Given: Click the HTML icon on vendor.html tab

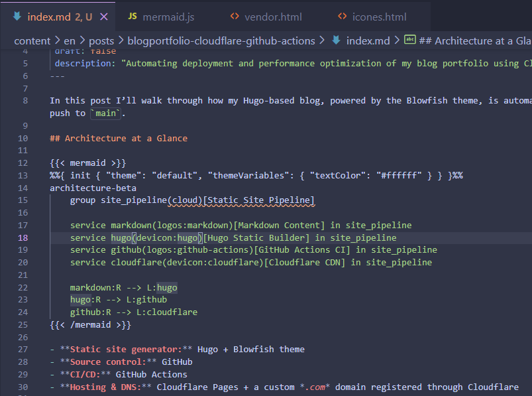Looking at the screenshot, I should click(236, 17).
